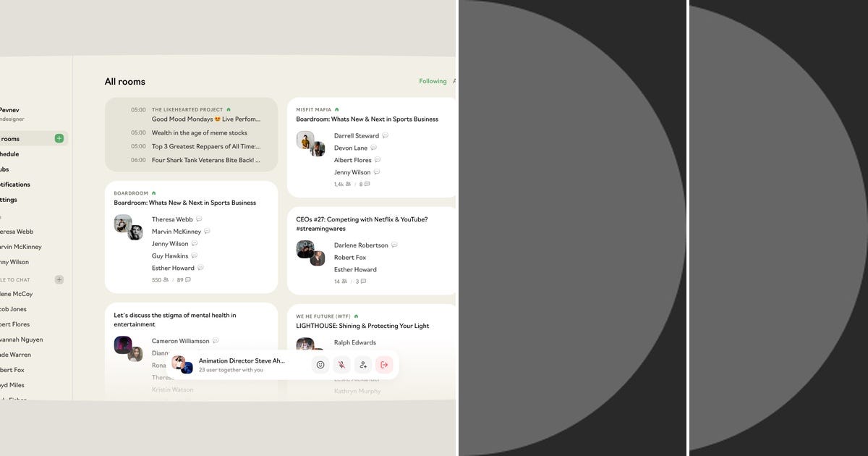Click the avatar thumbnails in the Misfit Mafia card
The height and width of the screenshot is (456, 868).
[x=310, y=143]
